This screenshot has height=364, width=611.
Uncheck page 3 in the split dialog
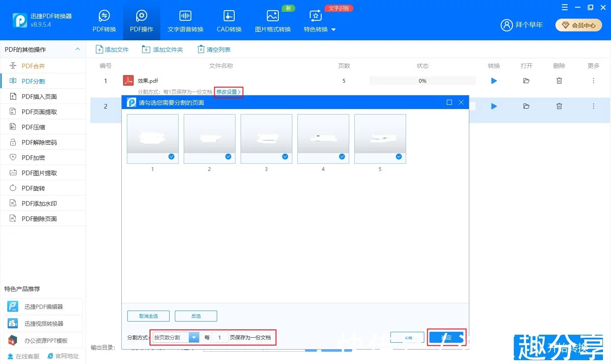pos(285,157)
